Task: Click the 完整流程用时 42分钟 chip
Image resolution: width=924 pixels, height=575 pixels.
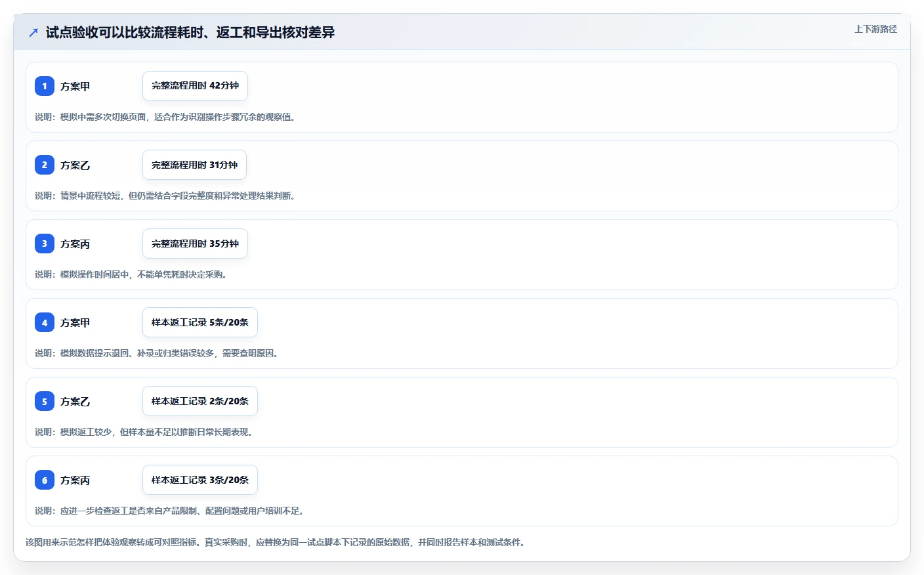Action: [195, 86]
